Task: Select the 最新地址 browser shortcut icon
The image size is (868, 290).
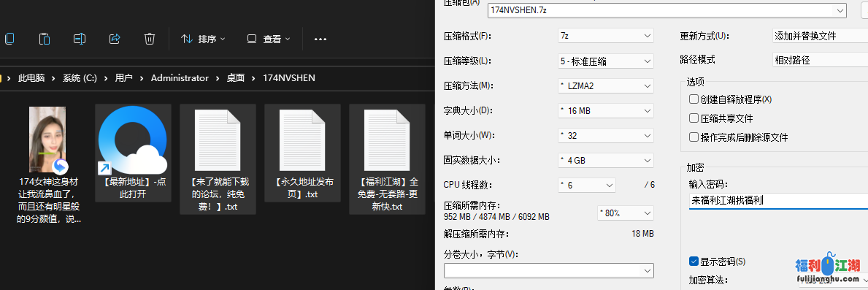Action: point(133,139)
